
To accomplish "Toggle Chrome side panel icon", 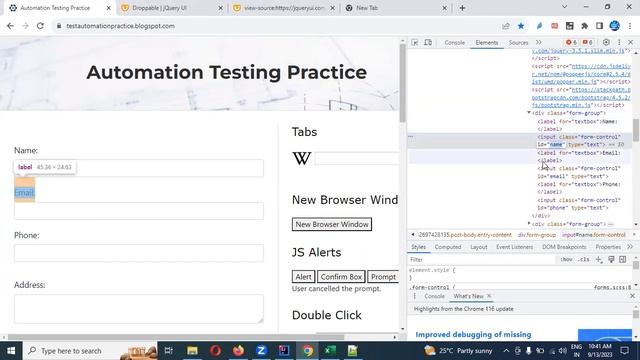I will point(599,26).
